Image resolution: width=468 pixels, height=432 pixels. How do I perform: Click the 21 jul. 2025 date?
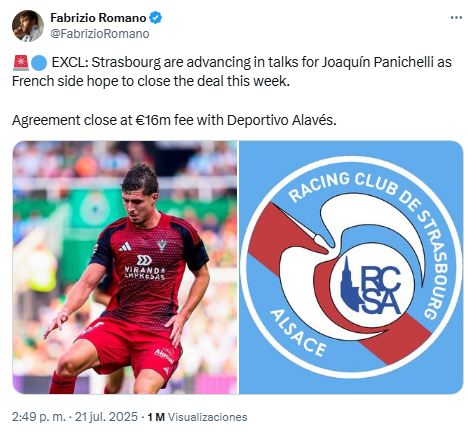point(106,417)
